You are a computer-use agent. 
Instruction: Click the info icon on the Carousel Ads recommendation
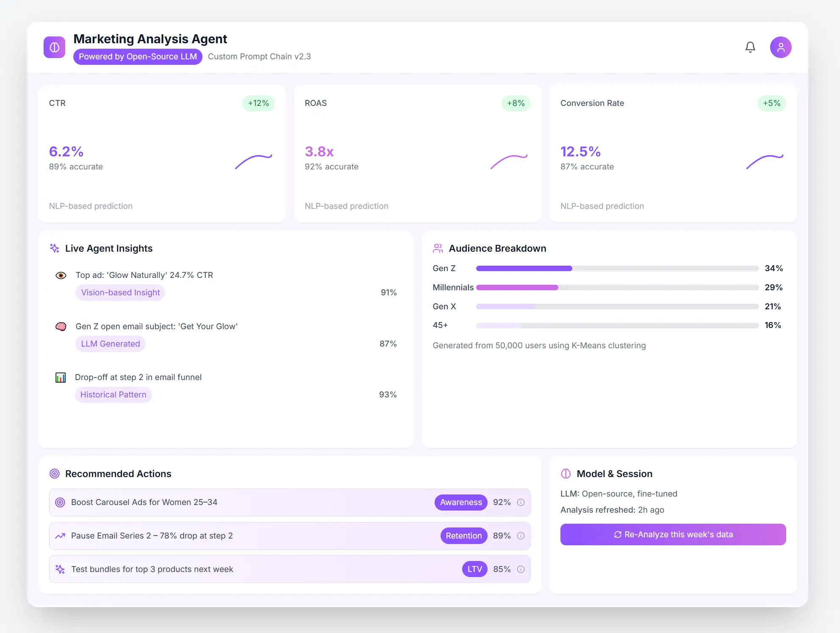[x=521, y=502]
